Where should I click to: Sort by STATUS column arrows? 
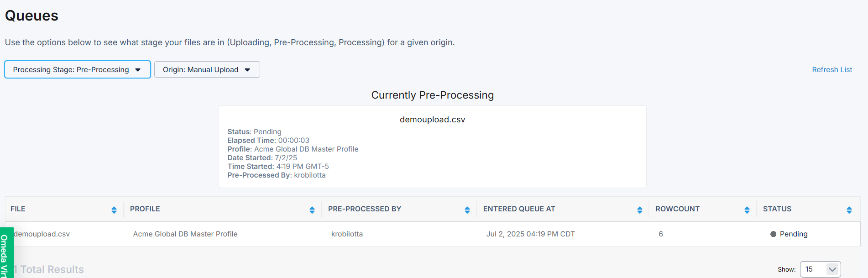tap(849, 210)
